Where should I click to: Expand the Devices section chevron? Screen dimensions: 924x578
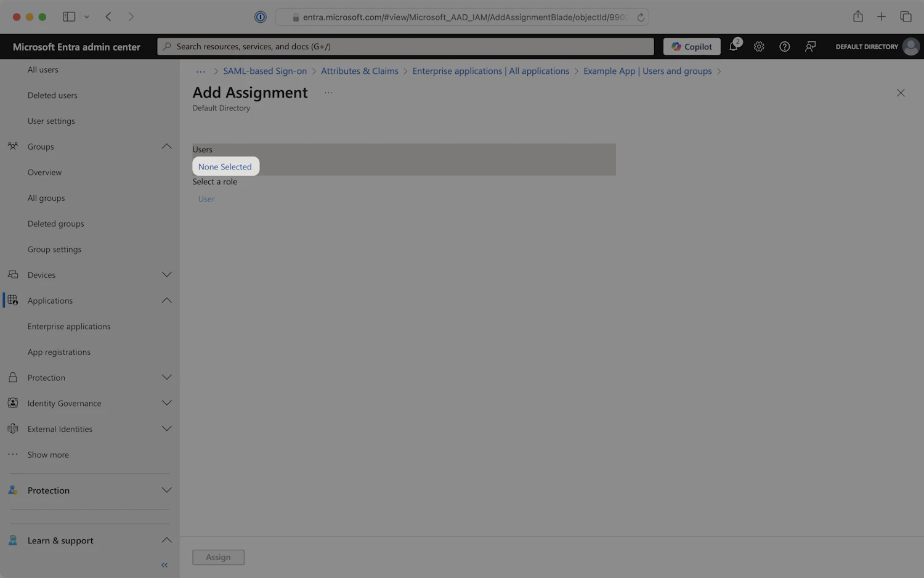click(x=166, y=274)
